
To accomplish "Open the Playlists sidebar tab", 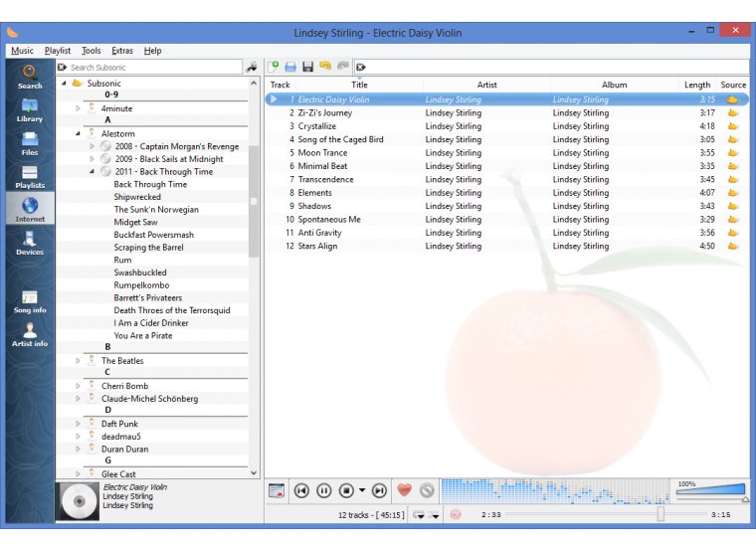I will [x=30, y=177].
